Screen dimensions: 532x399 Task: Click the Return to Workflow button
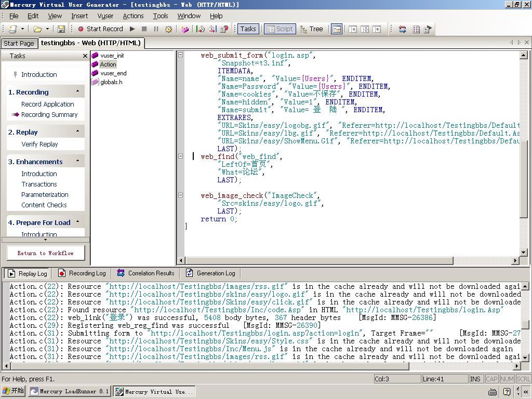pos(46,253)
